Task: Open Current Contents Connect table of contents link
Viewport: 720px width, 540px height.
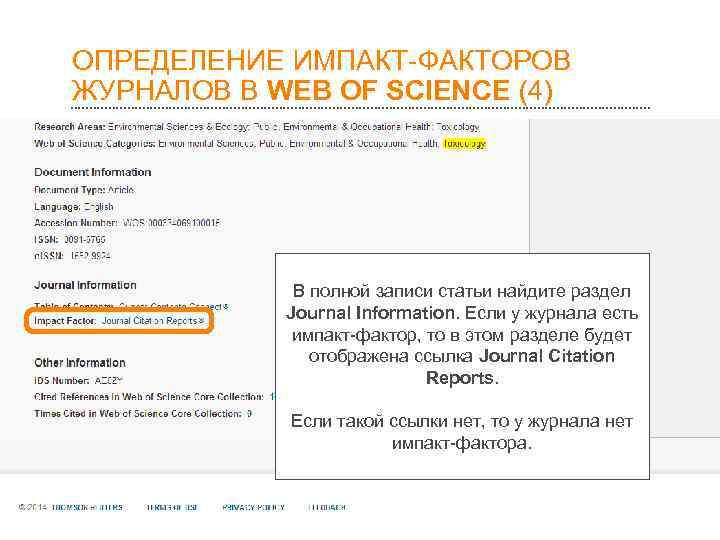Action: tap(174, 306)
